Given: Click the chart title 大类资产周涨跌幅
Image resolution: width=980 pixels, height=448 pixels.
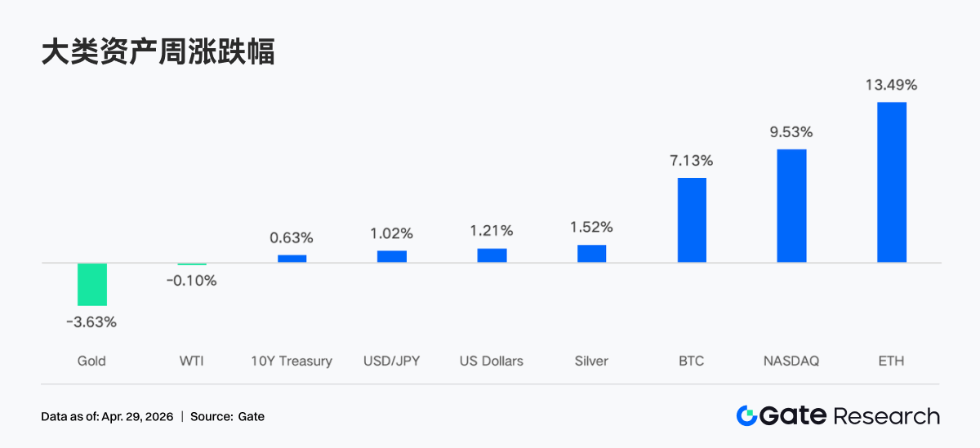Looking at the screenshot, I should [158, 52].
